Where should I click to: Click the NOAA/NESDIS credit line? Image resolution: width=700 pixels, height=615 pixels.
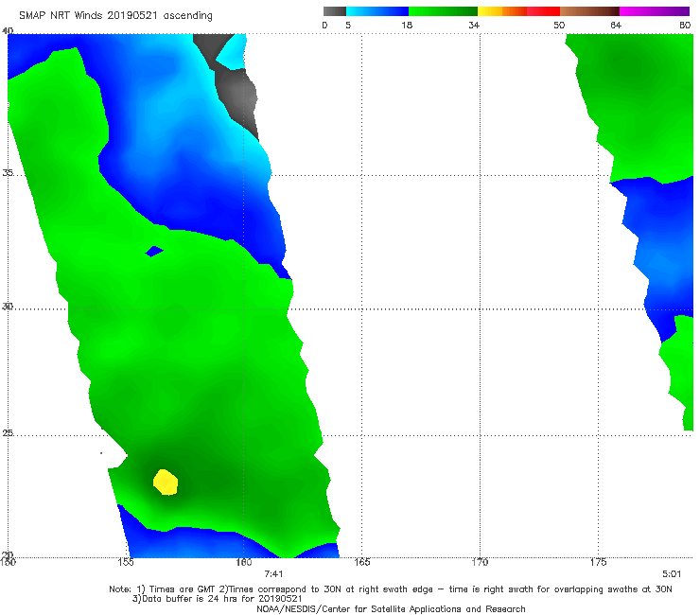[x=391, y=609]
